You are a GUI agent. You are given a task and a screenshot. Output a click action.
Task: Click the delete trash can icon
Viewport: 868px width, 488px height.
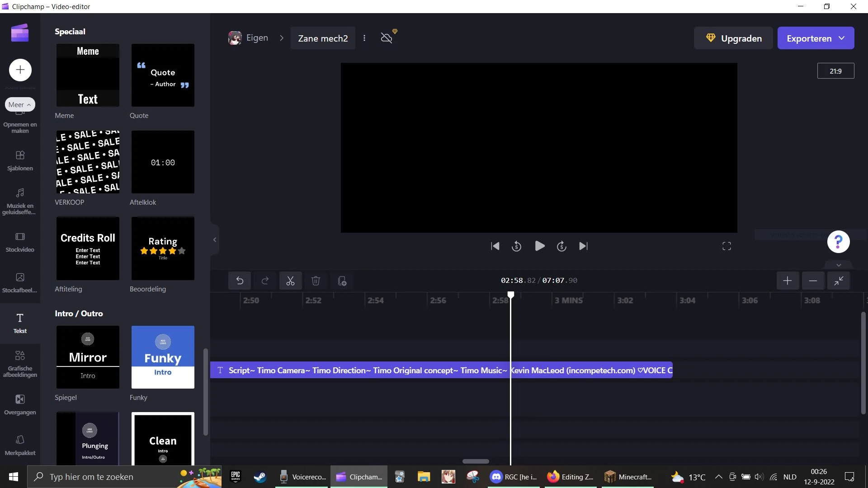(316, 281)
